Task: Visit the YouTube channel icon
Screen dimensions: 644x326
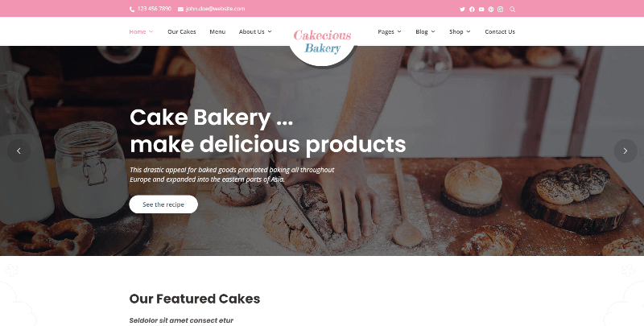Action: [x=481, y=10]
